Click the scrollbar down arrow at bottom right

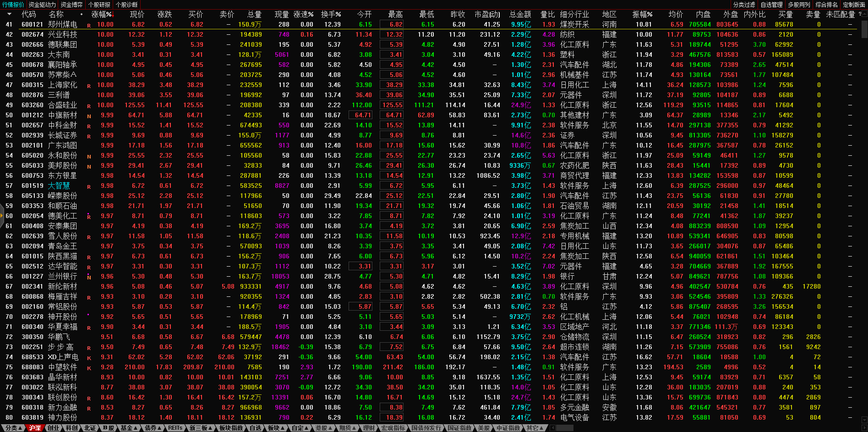(x=864, y=420)
